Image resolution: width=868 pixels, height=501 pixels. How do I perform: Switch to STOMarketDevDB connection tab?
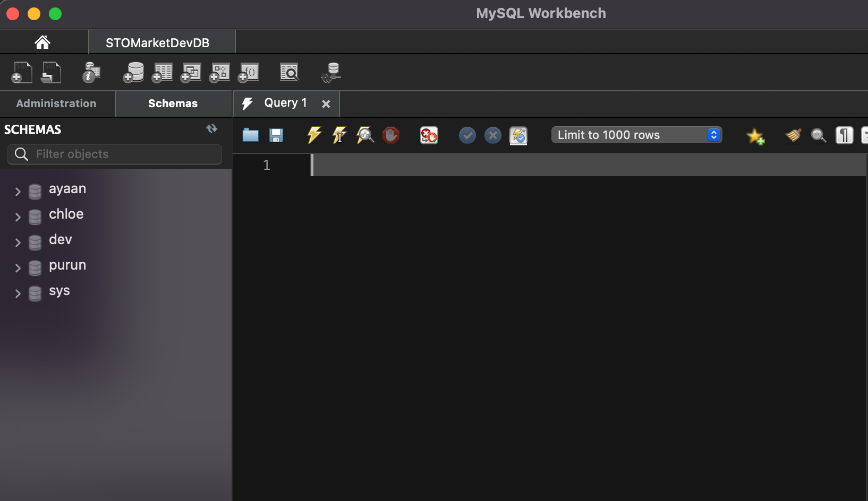tap(157, 42)
